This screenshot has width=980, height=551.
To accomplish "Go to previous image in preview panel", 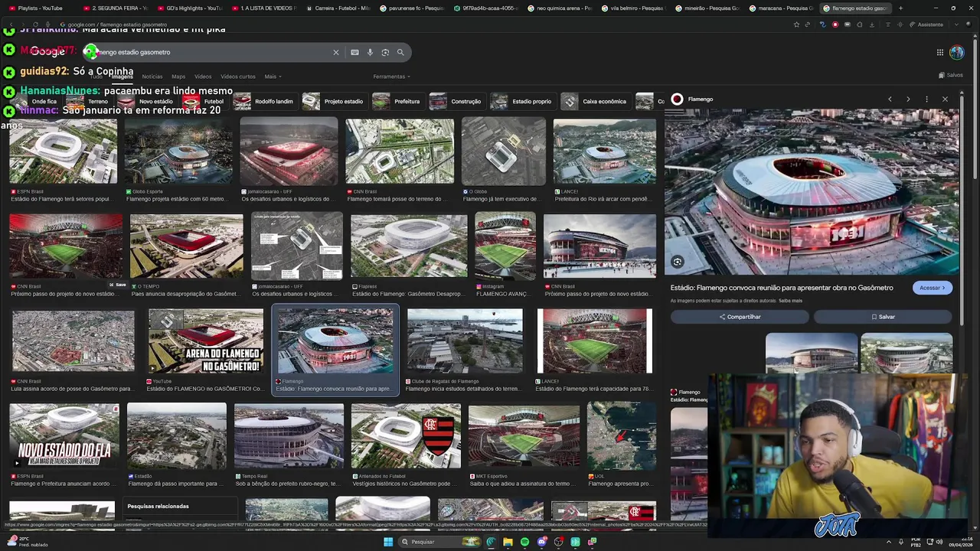I will click(890, 99).
